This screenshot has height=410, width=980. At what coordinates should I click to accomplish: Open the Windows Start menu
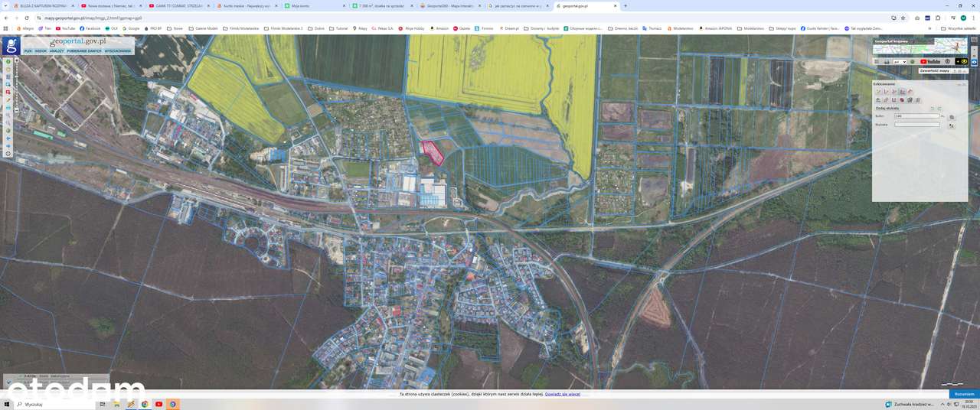pyautogui.click(x=8, y=404)
